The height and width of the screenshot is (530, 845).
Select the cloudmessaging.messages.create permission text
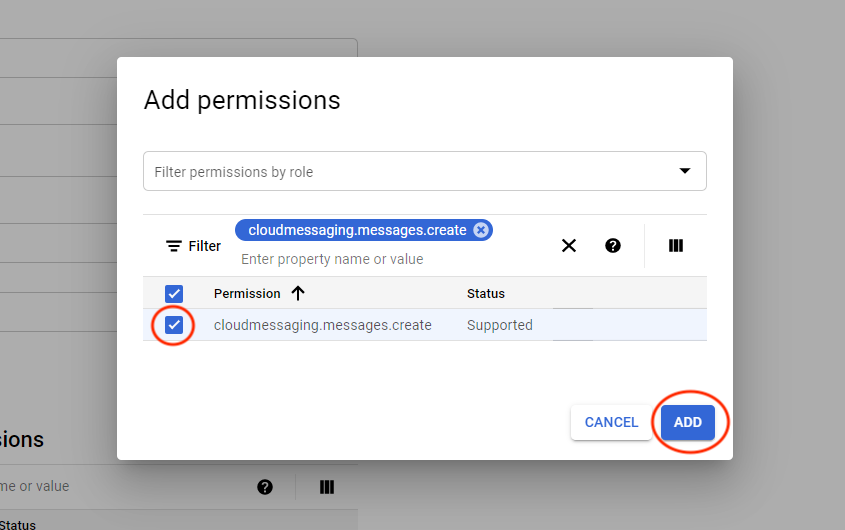322,325
